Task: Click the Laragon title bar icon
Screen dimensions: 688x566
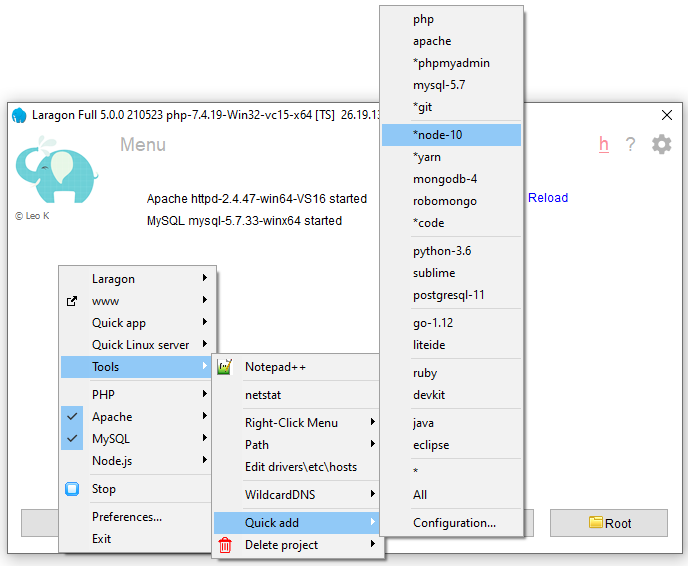Action: pyautogui.click(x=19, y=115)
